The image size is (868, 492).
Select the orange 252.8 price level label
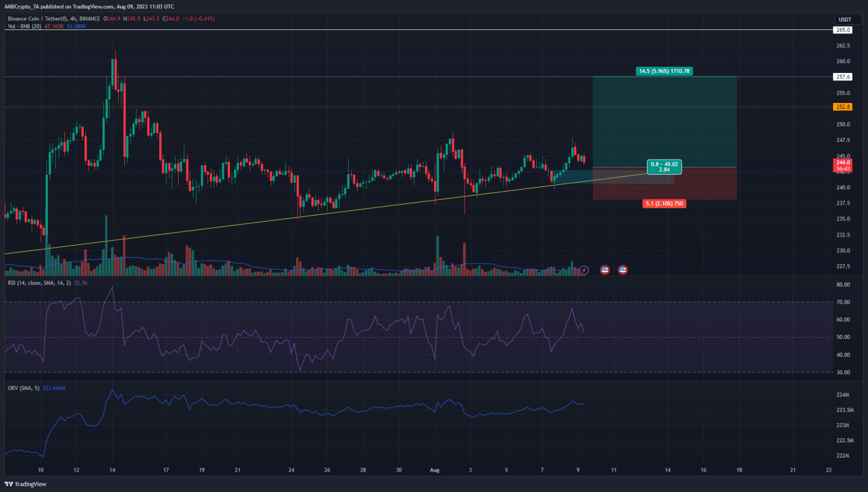pos(843,107)
